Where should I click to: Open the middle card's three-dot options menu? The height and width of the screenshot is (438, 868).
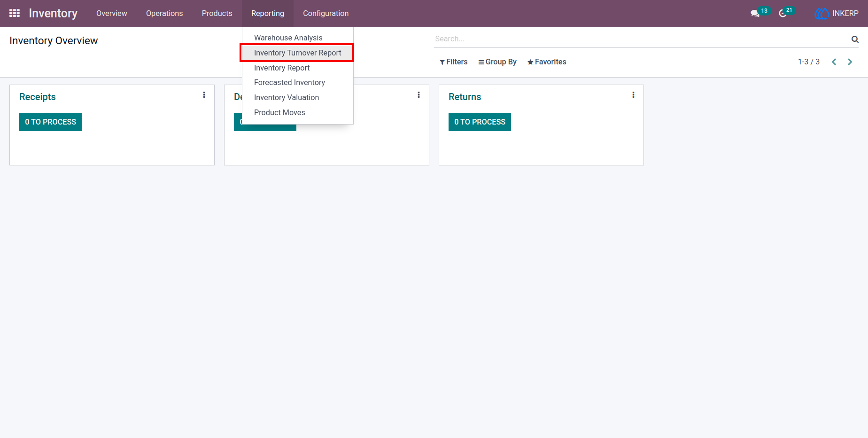(x=418, y=95)
